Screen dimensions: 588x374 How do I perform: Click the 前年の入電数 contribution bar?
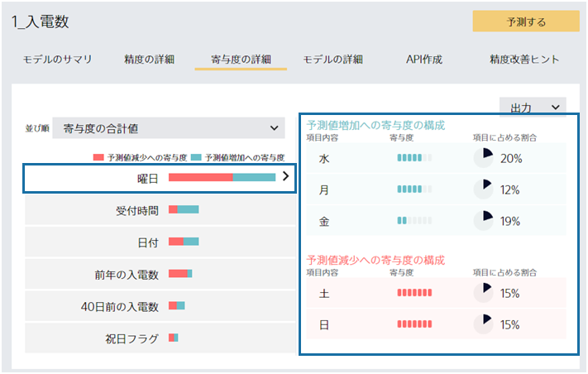[180, 273]
